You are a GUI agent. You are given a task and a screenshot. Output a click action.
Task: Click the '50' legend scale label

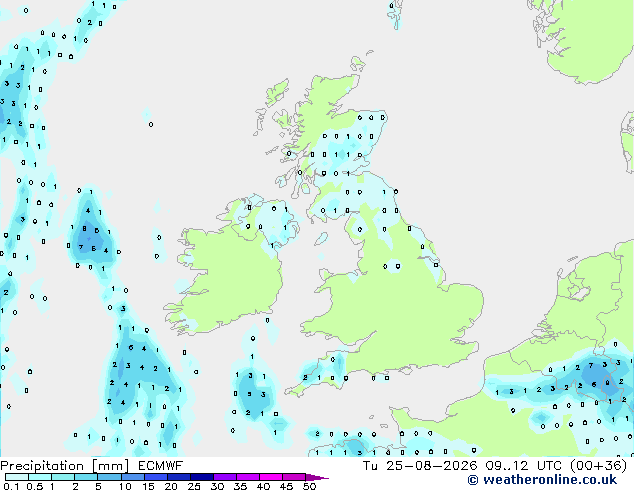click(x=309, y=486)
